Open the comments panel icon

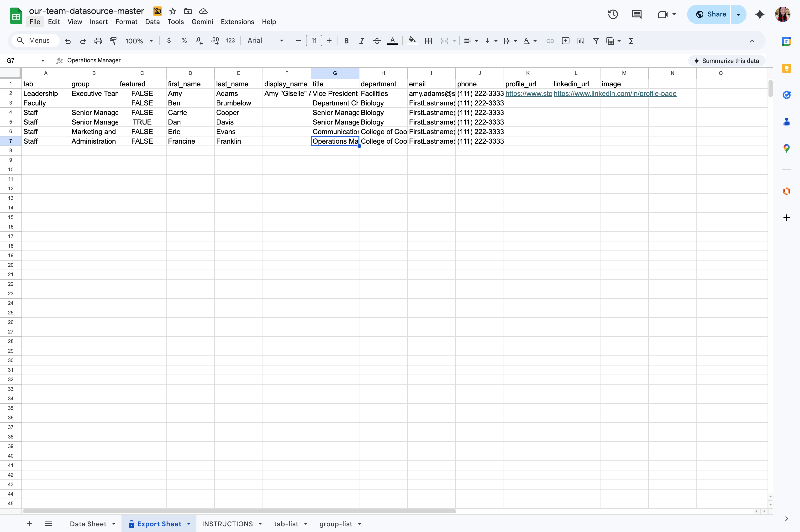[x=637, y=14]
